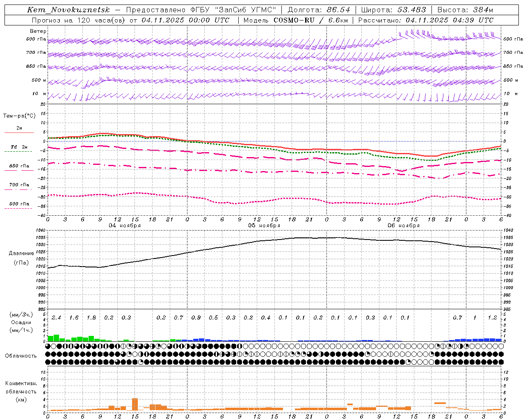The width and height of the screenshot is (525, 420).
Task: Click the 0.4 precipitation total
Action: click(x=266, y=317)
